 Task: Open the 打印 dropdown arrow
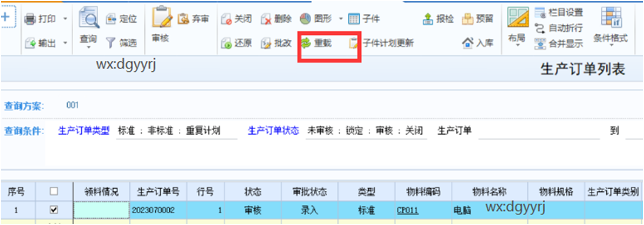coord(65,19)
